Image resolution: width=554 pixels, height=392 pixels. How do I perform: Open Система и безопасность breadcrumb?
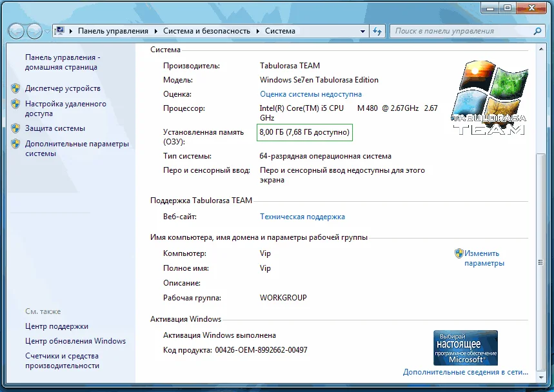[x=206, y=31]
